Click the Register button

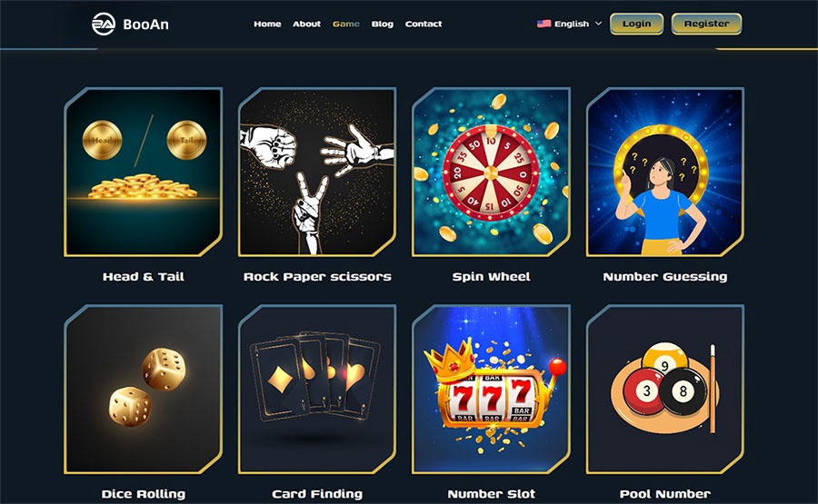[x=706, y=24]
